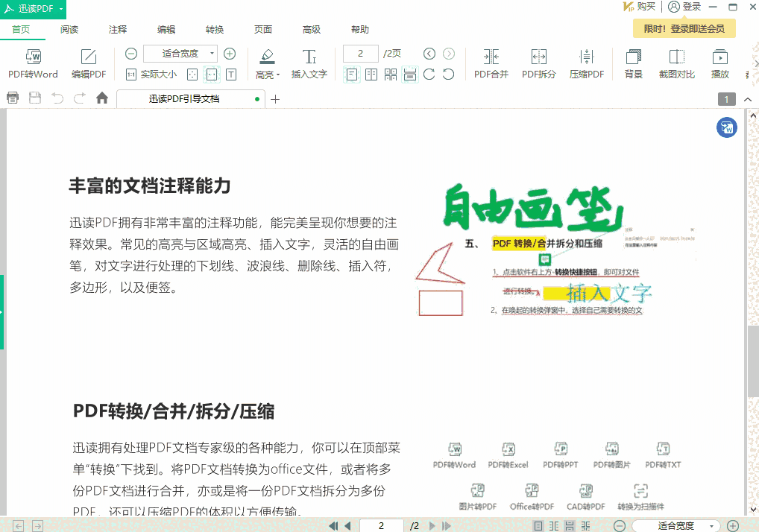
Task: Click the 登录 login button
Action: (684, 7)
